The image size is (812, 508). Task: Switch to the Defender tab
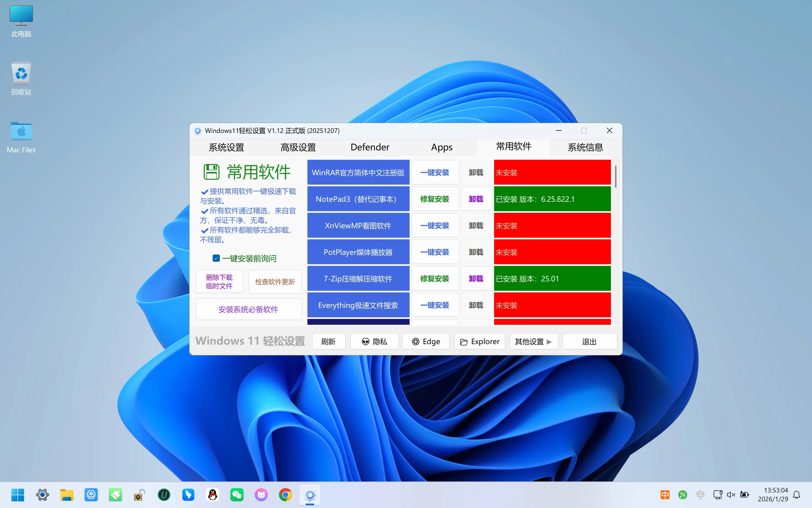click(x=370, y=147)
